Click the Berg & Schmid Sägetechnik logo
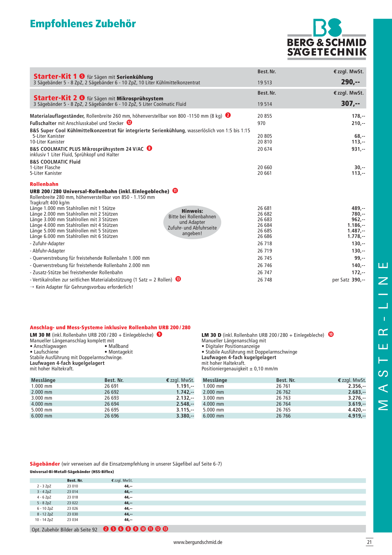The height and width of the screenshot is (555, 392). click(x=327, y=39)
